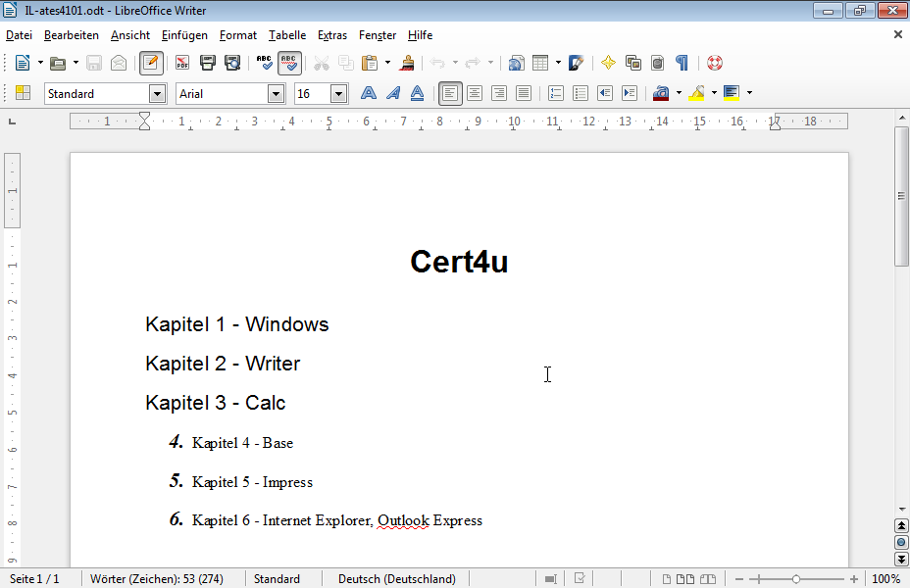
Task: Open Page Preview
Action: 232,63
